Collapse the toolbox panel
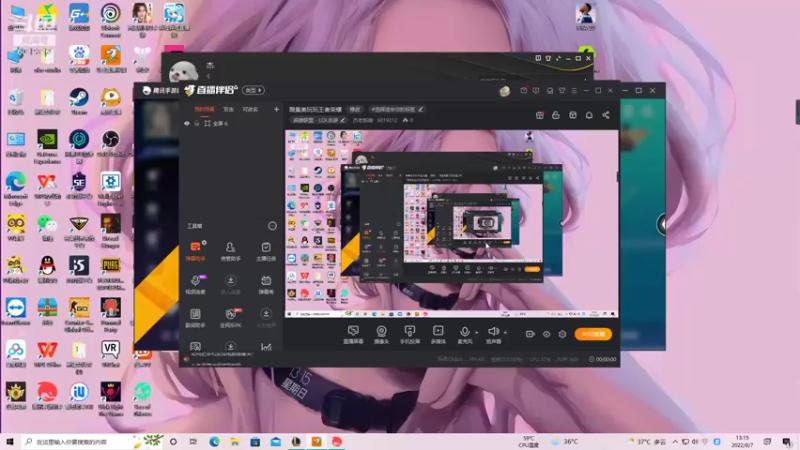The height and width of the screenshot is (450, 800). pyautogui.click(x=272, y=226)
